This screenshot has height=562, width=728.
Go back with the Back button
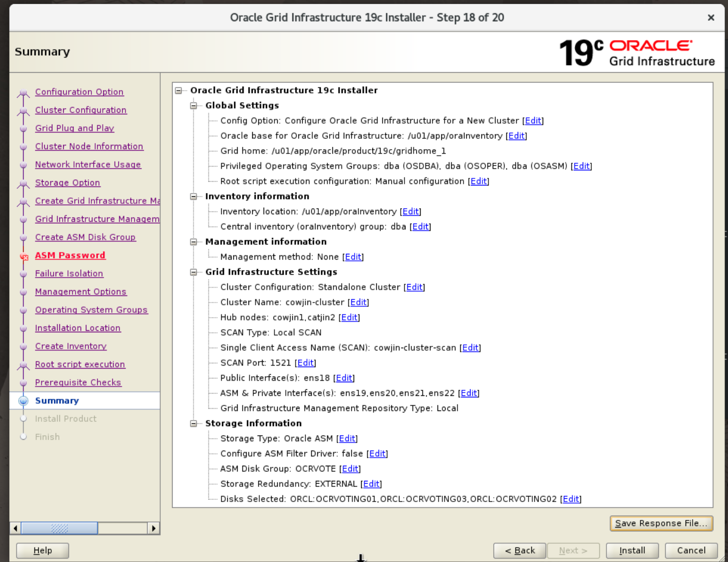(x=520, y=550)
